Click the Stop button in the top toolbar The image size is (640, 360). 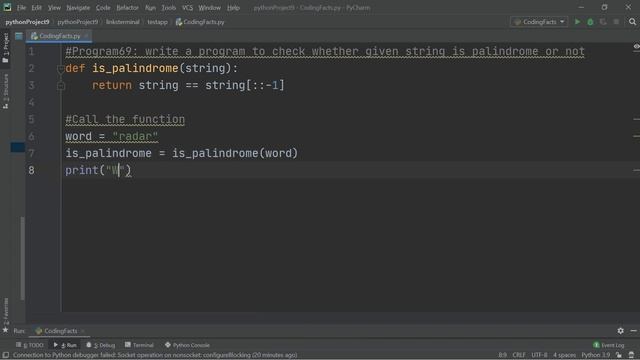616,22
